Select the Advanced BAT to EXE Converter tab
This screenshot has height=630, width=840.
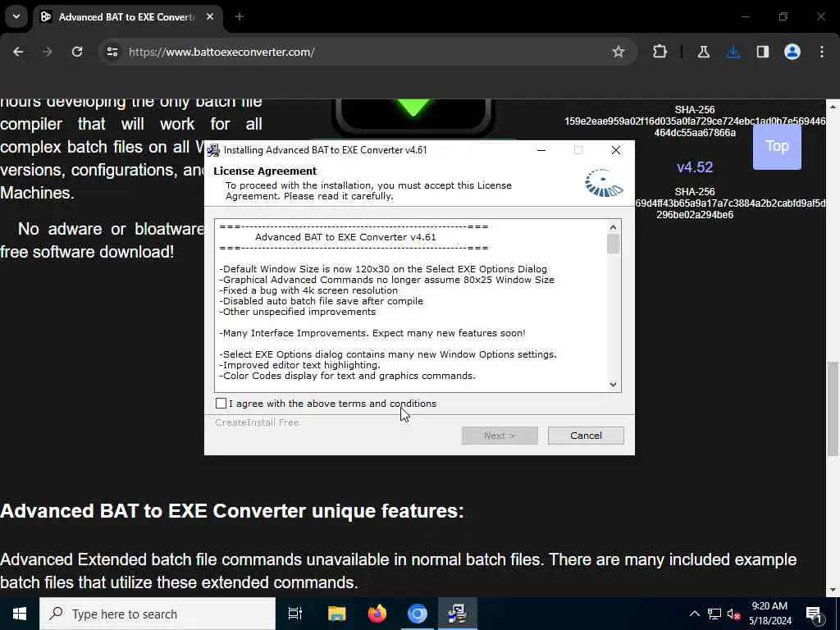[128, 17]
